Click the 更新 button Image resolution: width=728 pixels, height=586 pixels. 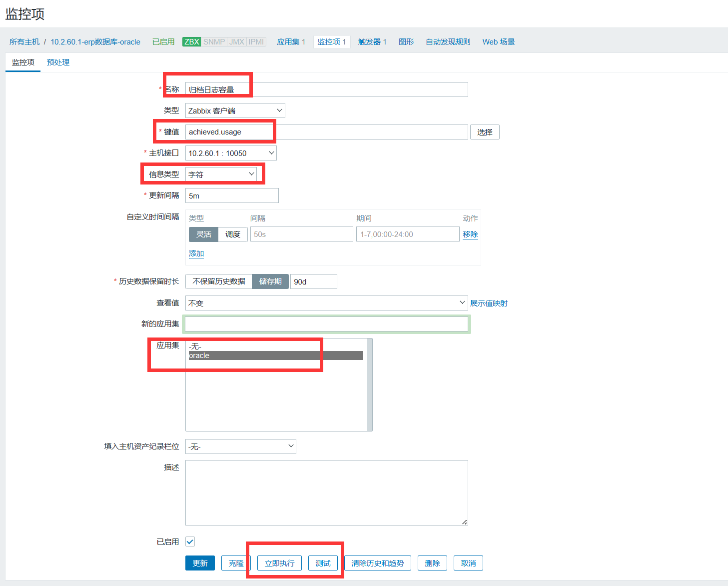coord(199,562)
